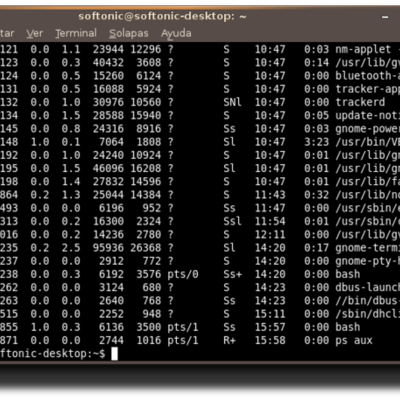The image size is (400, 400).
Task: Click the Ss+ status value
Action: click(x=233, y=274)
